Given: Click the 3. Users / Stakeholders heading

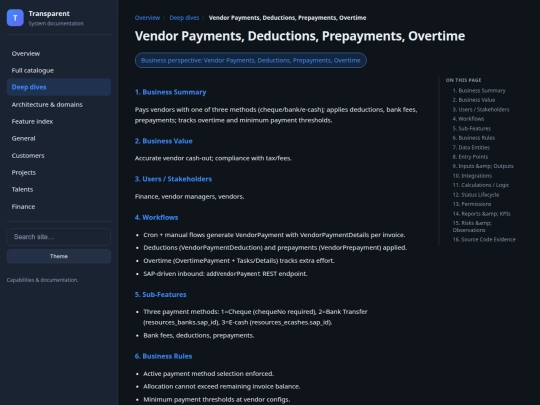Looking at the screenshot, I should (173, 179).
